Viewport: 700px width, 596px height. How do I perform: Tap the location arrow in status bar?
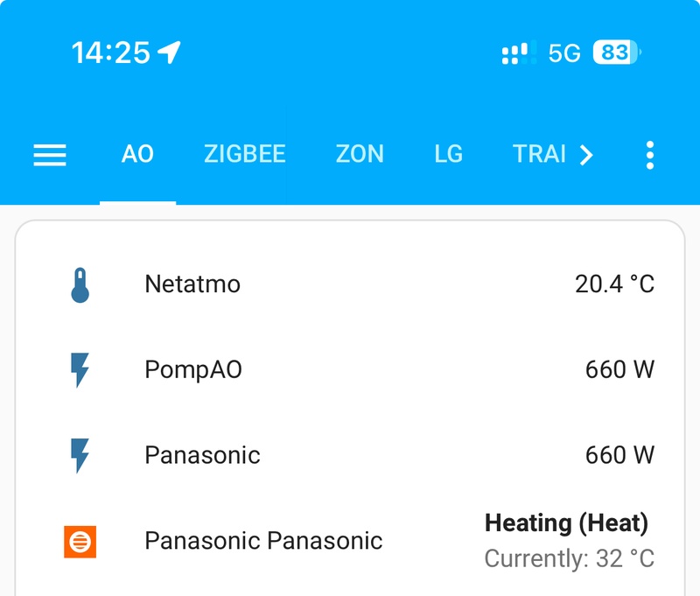point(169,53)
